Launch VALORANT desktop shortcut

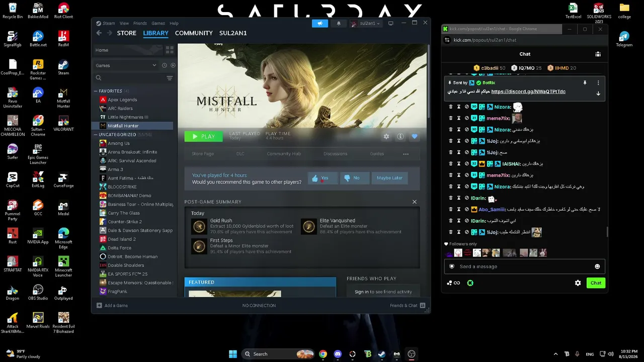[63, 123]
